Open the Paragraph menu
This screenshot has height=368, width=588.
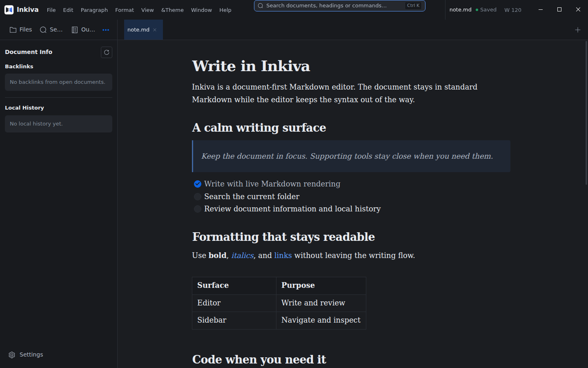(94, 10)
